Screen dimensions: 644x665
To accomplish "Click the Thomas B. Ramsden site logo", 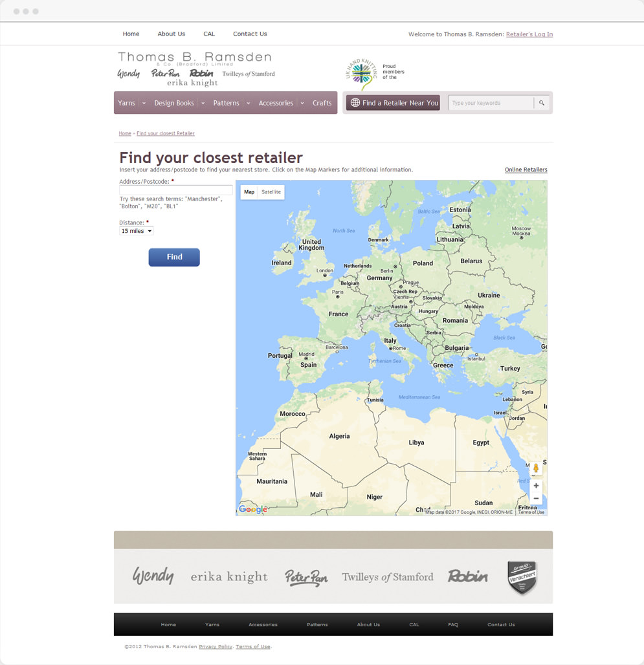I will pos(195,58).
